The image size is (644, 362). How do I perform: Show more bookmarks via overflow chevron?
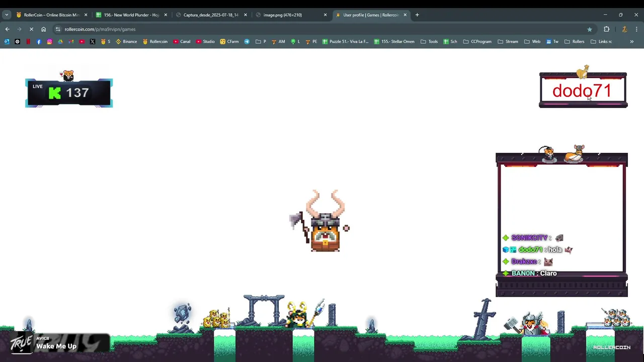[632, 42]
